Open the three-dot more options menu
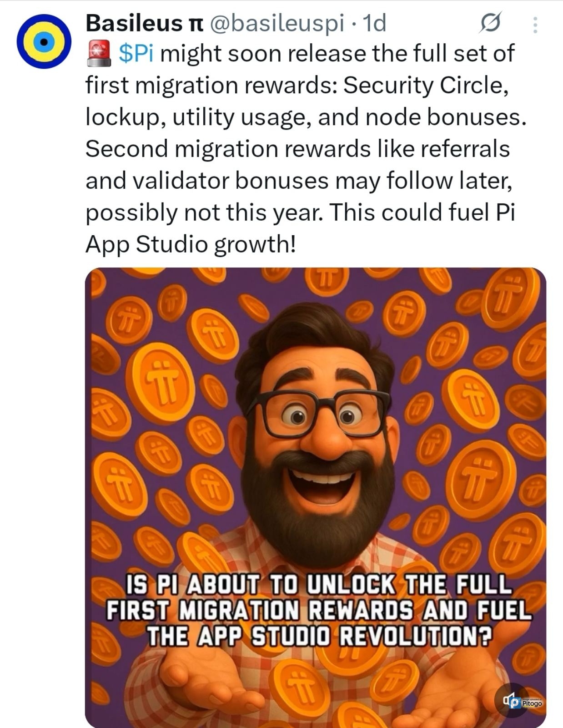The image size is (563, 728). 535,25
